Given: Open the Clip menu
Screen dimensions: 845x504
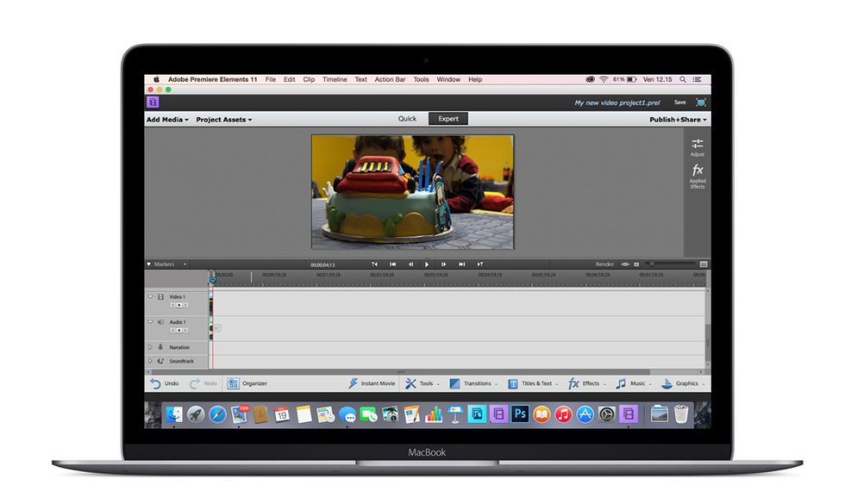Looking at the screenshot, I should click(309, 79).
